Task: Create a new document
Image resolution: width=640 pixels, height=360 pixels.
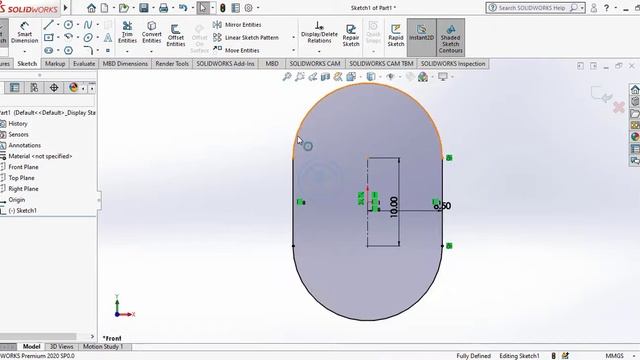Action: click(x=105, y=8)
